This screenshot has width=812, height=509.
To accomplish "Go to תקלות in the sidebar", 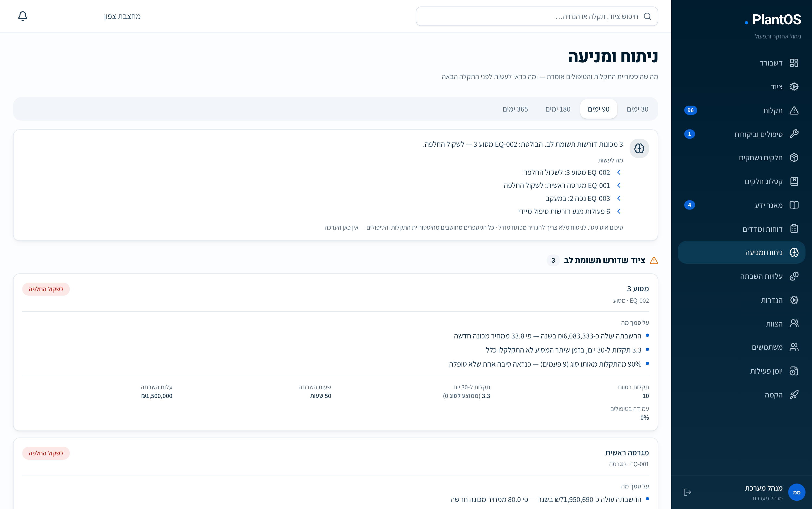I will coord(741,110).
